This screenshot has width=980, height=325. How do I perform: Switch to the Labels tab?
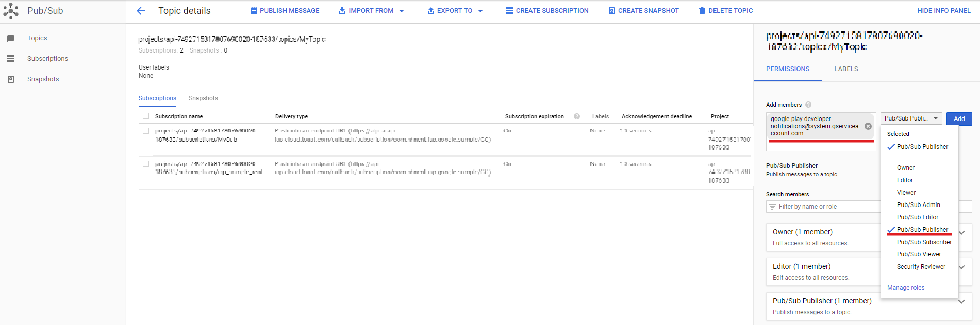(x=846, y=69)
